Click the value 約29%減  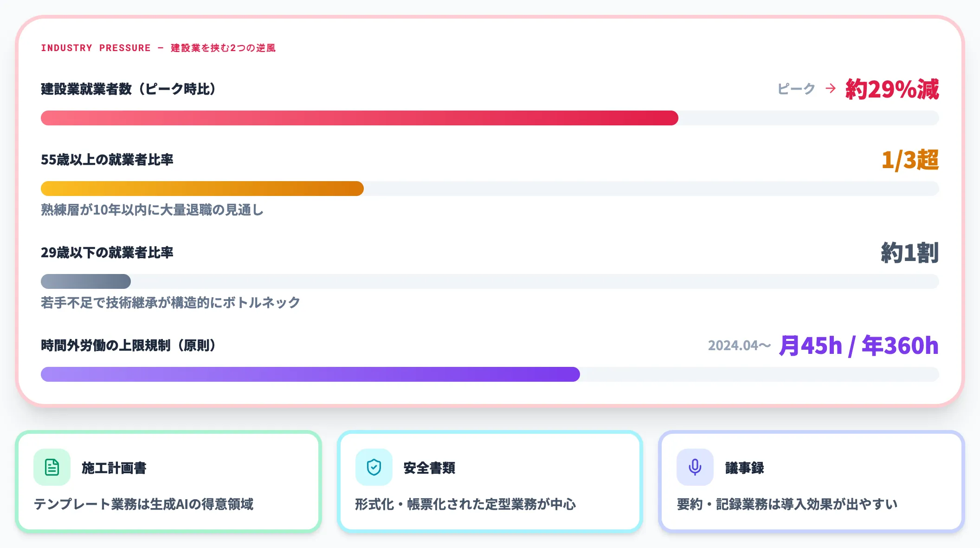point(892,89)
